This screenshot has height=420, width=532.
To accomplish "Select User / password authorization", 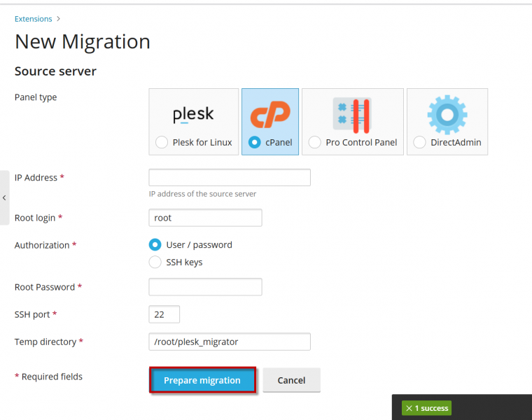I will pos(155,245).
